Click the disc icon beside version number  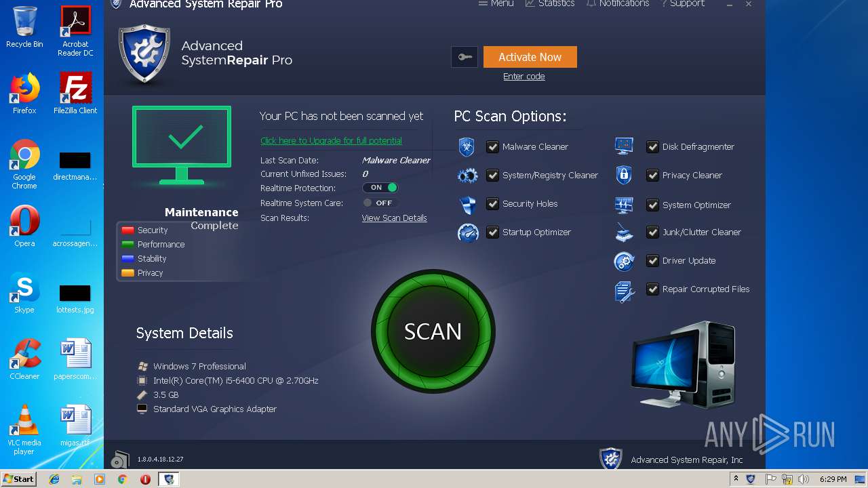point(120,460)
